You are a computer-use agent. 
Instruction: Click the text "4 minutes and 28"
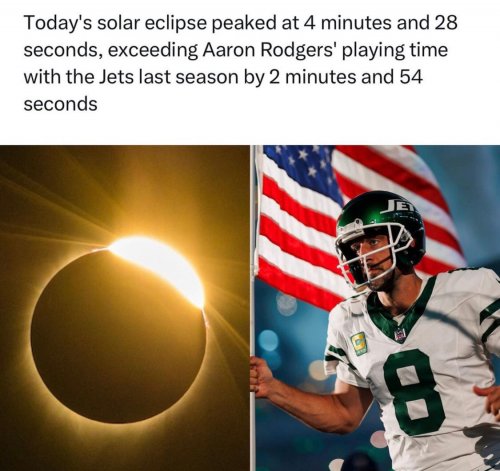[x=380, y=23]
